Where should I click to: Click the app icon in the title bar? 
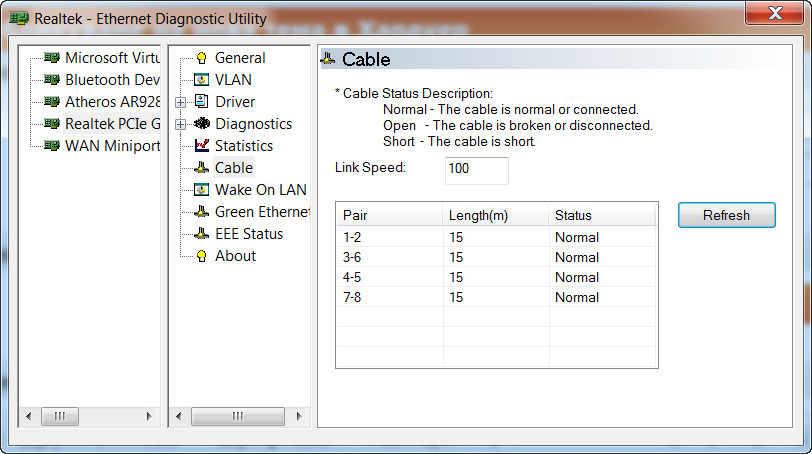19,19
